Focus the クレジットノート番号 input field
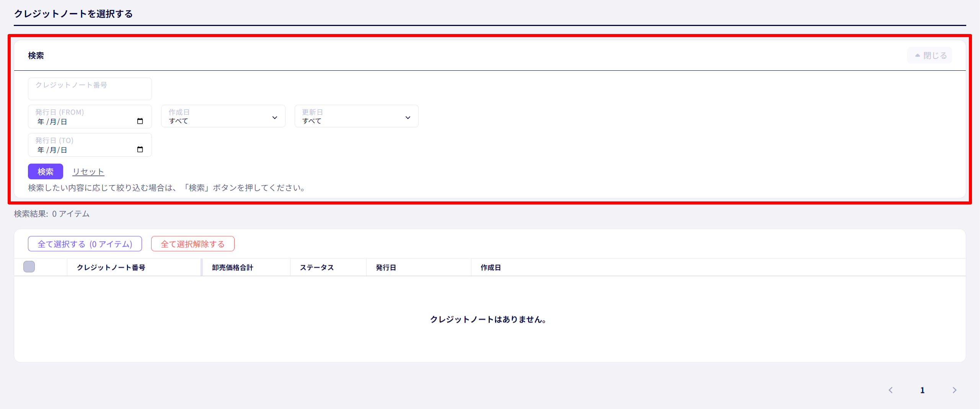 pyautogui.click(x=90, y=89)
